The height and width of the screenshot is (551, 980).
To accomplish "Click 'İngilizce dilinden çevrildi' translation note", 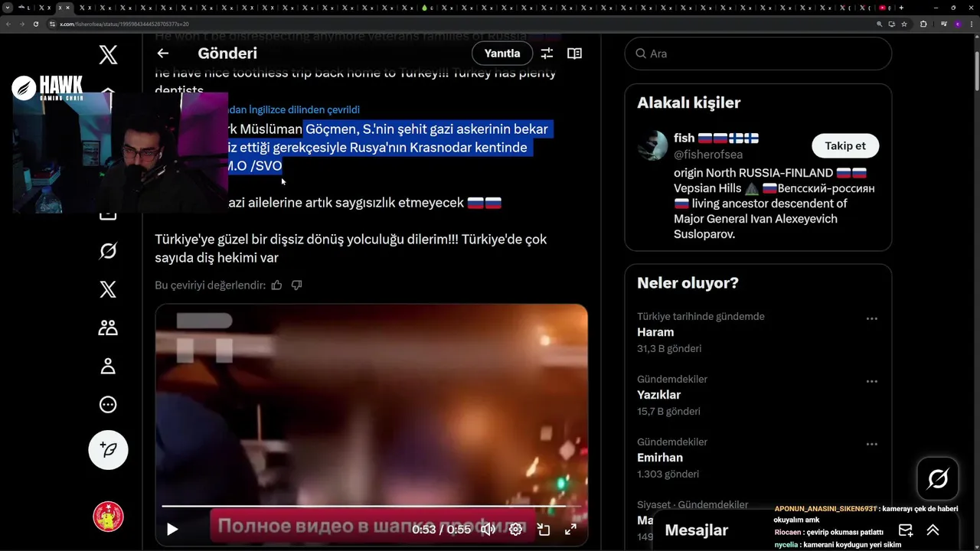I will 304,110.
